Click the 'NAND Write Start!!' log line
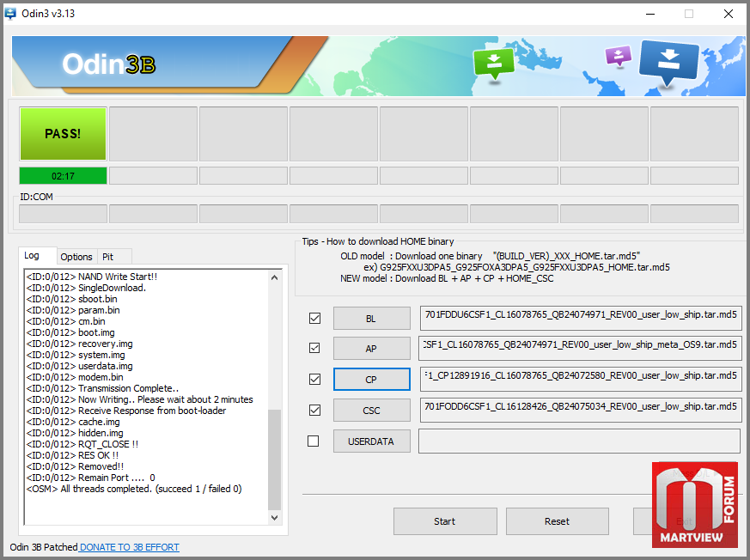The image size is (750, 560). pos(92,277)
